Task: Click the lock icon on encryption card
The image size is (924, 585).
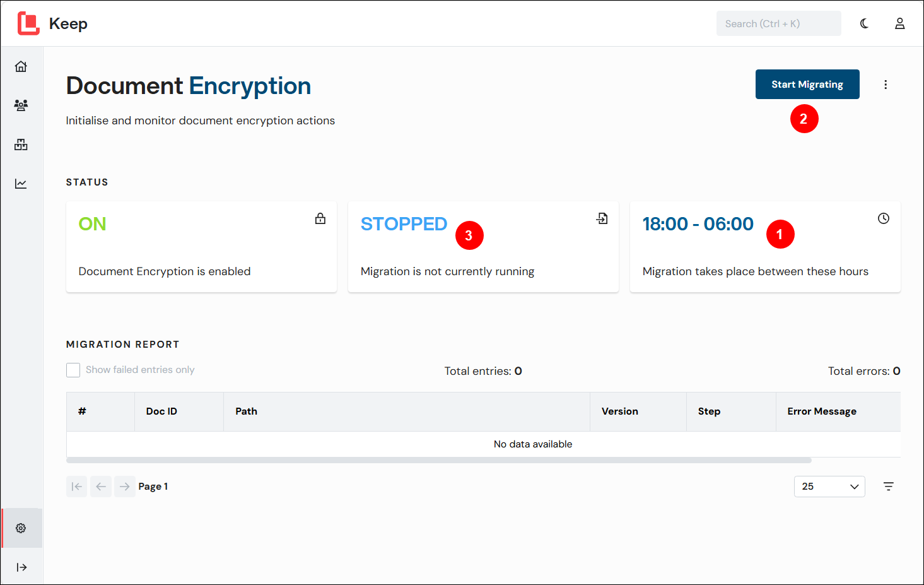Action: click(x=320, y=218)
